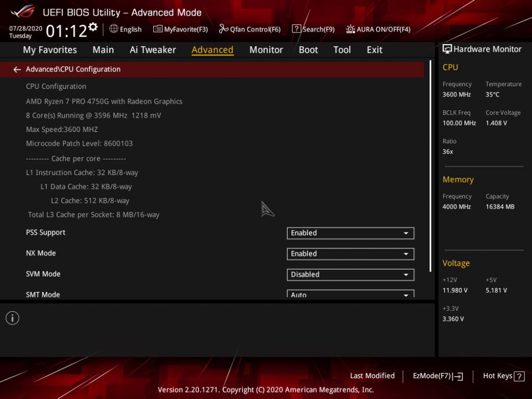Viewport: 532px width, 399px height.
Task: Switch to EzMode(F7)
Action: (x=438, y=376)
